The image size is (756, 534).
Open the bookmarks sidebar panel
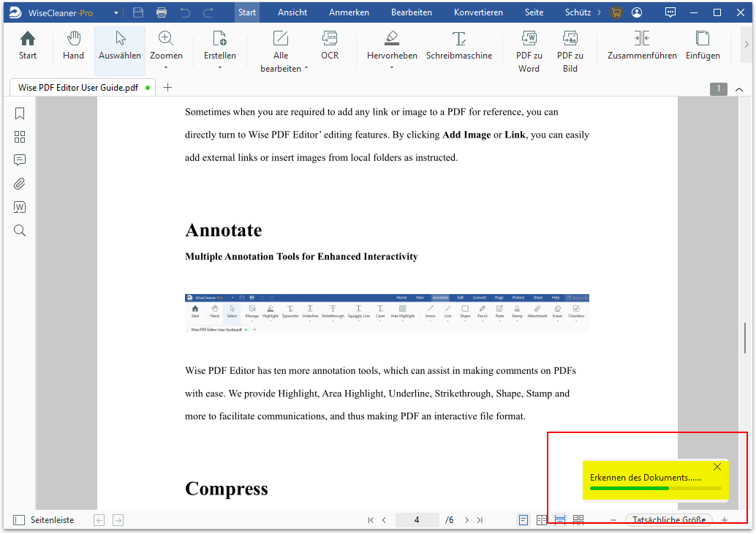[20, 113]
